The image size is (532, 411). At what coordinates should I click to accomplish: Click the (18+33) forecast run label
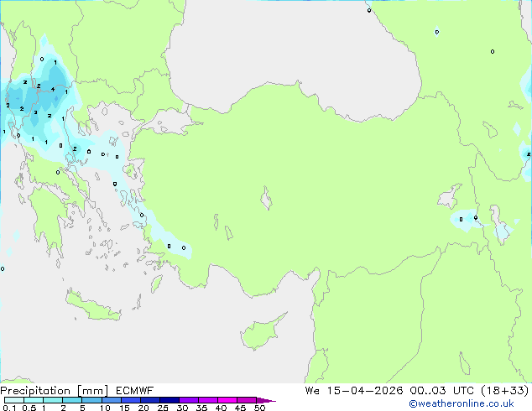pyautogui.click(x=505, y=391)
